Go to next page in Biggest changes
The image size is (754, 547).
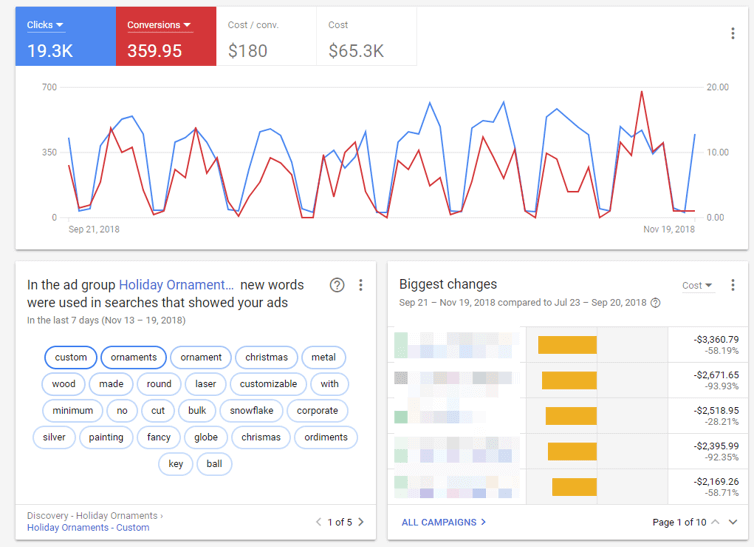[x=733, y=522]
